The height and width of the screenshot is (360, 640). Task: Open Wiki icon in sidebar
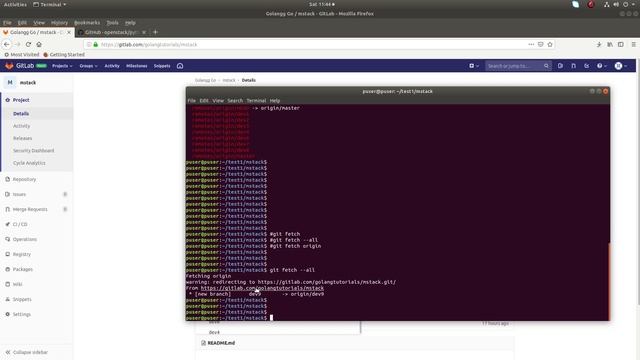(7, 284)
